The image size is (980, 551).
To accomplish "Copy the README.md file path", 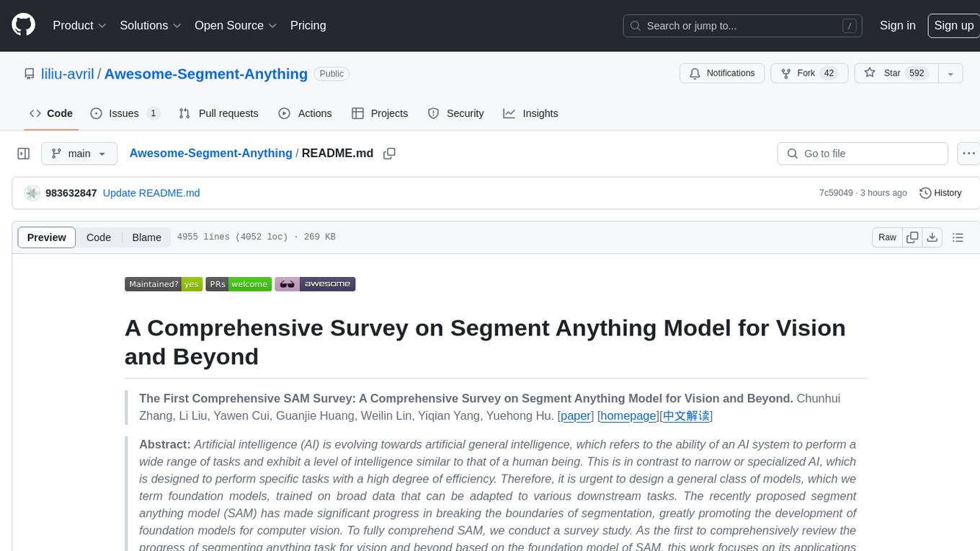I will coord(390,154).
